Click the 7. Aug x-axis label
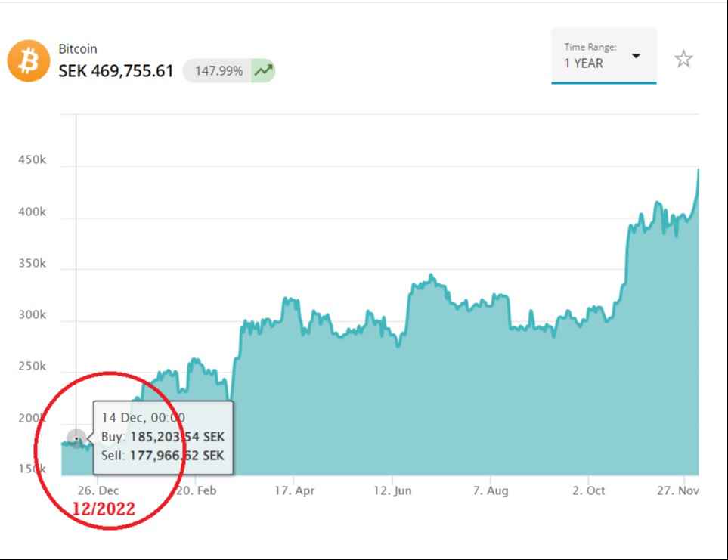Viewport: 728px width, 560px height. click(x=491, y=490)
